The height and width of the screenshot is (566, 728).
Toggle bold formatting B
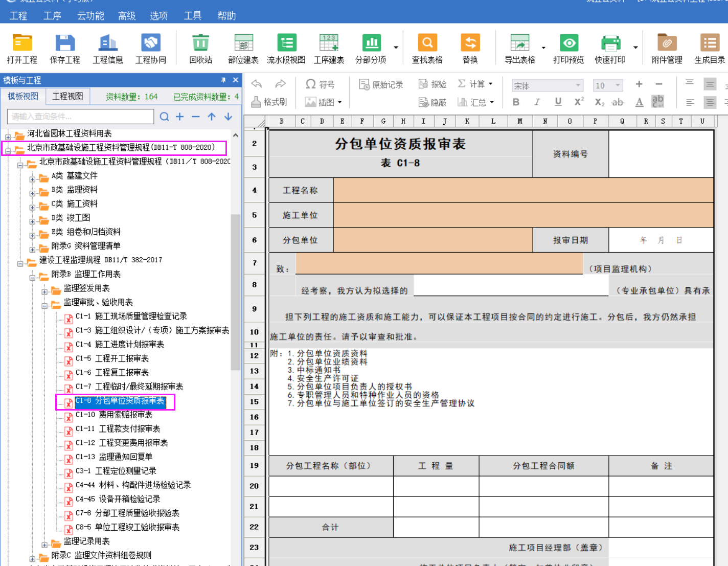point(516,102)
